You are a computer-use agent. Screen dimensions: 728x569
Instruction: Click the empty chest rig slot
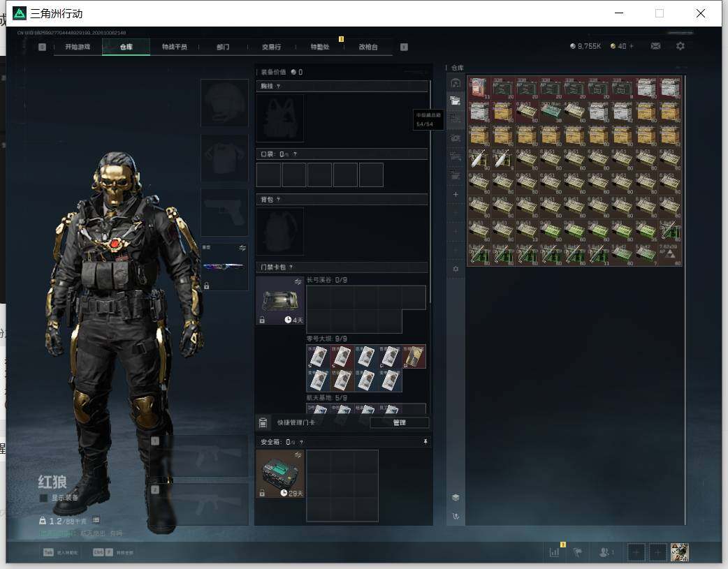(280, 118)
